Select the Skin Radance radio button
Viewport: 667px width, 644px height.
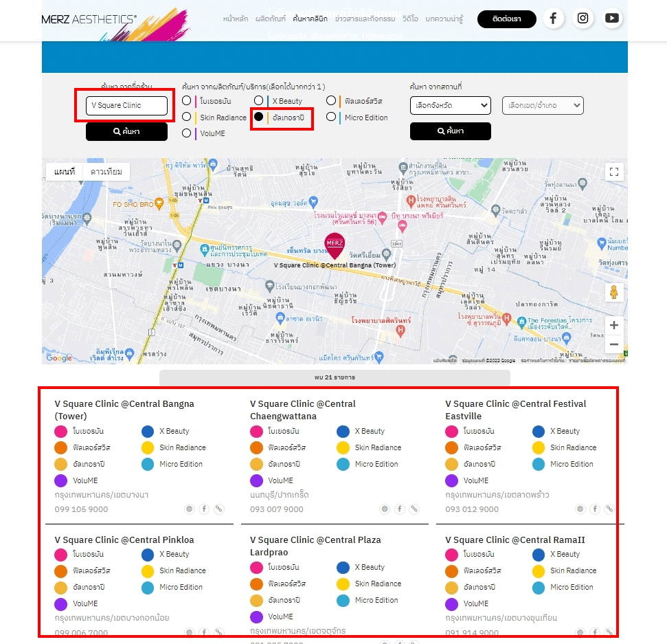(x=187, y=118)
